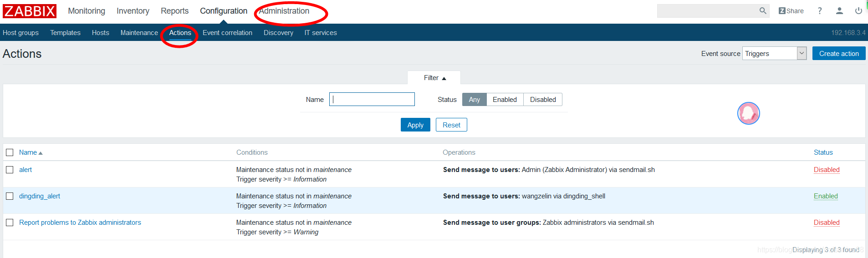Screen dimensions: 868x258
Task: Select the Any status filter
Action: (474, 100)
